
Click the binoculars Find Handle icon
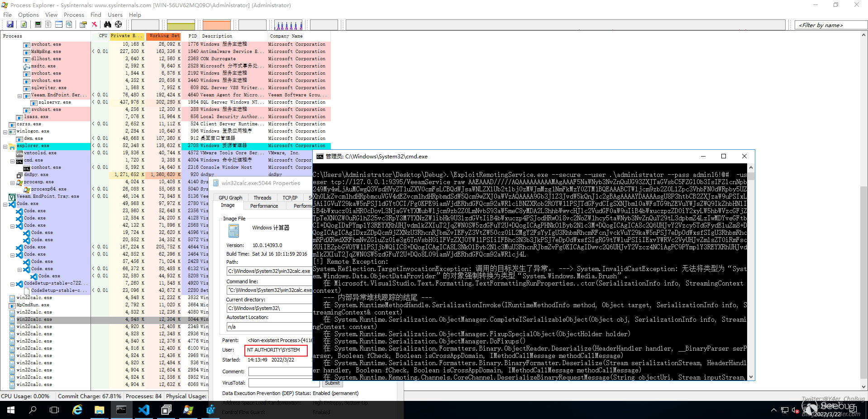(107, 24)
